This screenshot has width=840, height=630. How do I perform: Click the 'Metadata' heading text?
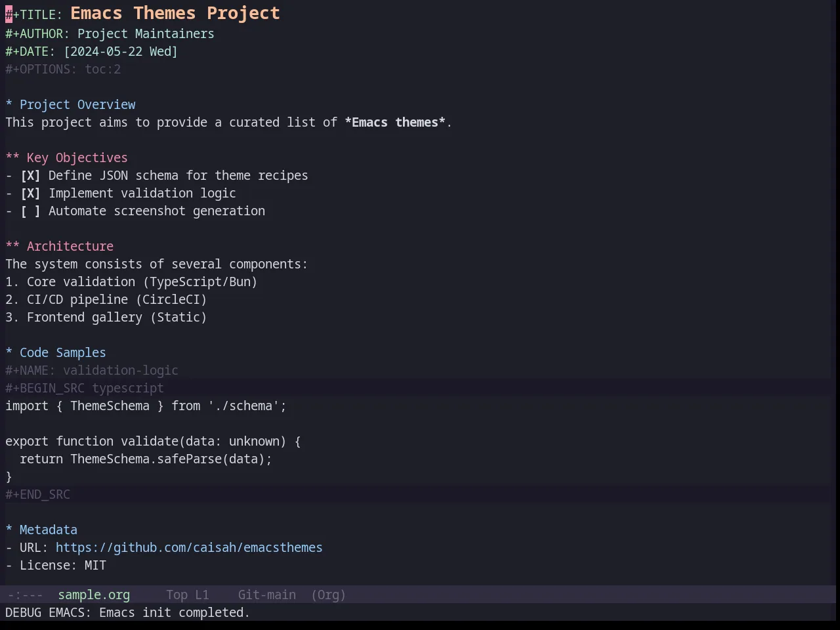pos(49,530)
